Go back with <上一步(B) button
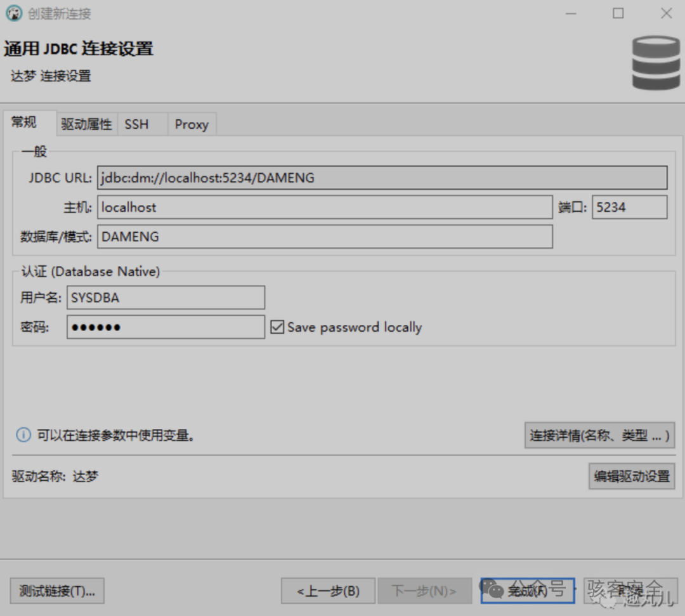 [328, 591]
